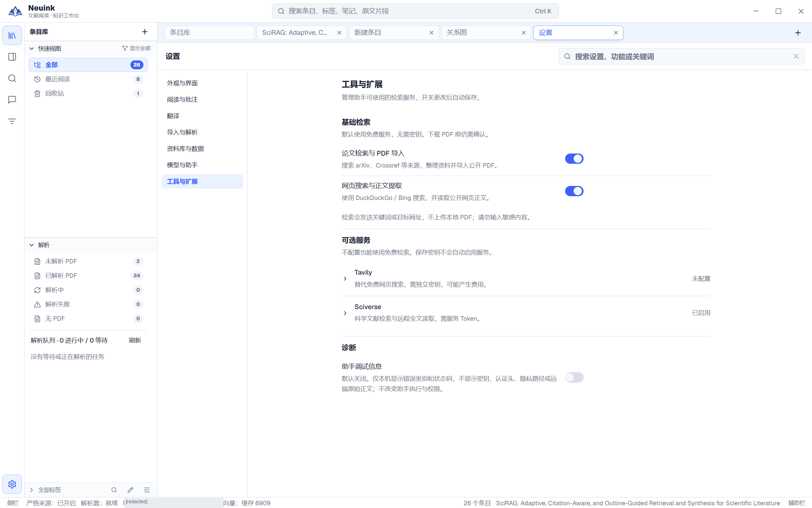Click Tavily 未配置 status label
812x508 pixels.
(x=701, y=279)
